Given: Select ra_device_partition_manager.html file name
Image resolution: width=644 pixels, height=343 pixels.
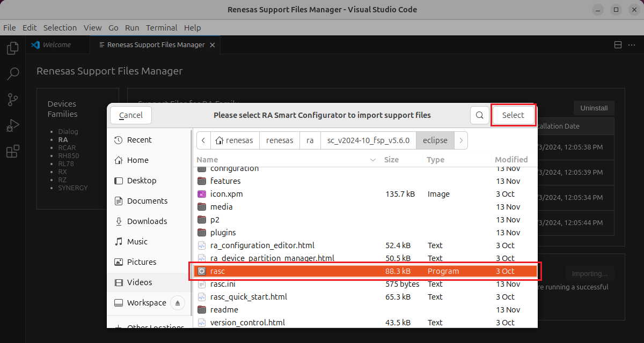Looking at the screenshot, I should pyautogui.click(x=272, y=258).
